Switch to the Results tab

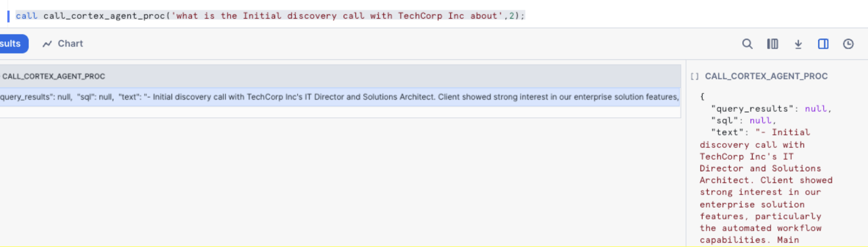coord(12,44)
